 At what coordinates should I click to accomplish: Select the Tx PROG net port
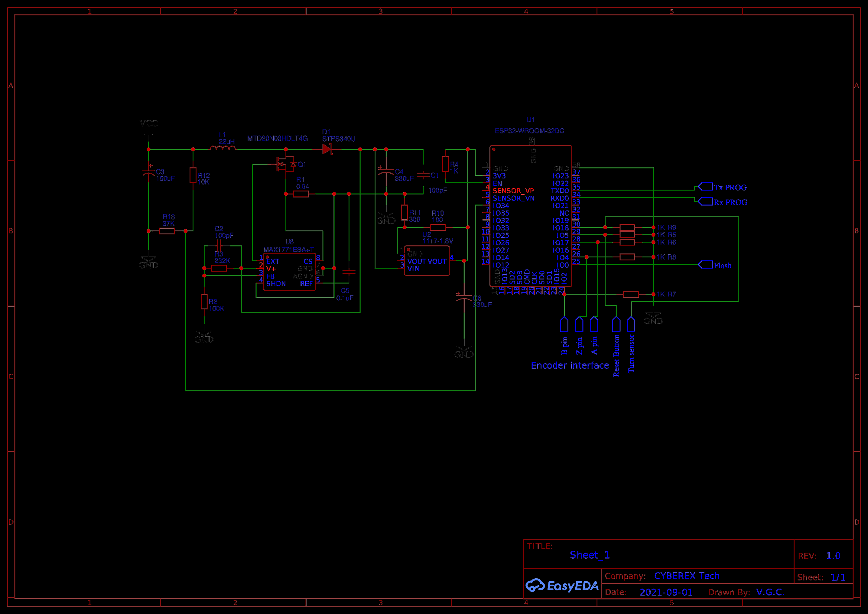tap(705, 187)
